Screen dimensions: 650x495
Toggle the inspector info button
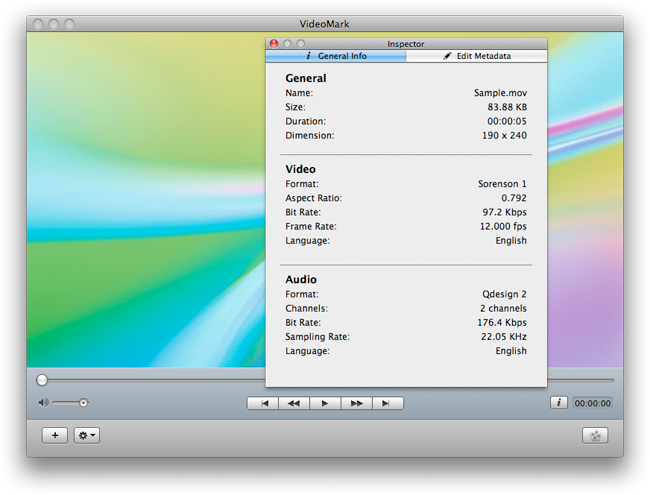[x=559, y=403]
